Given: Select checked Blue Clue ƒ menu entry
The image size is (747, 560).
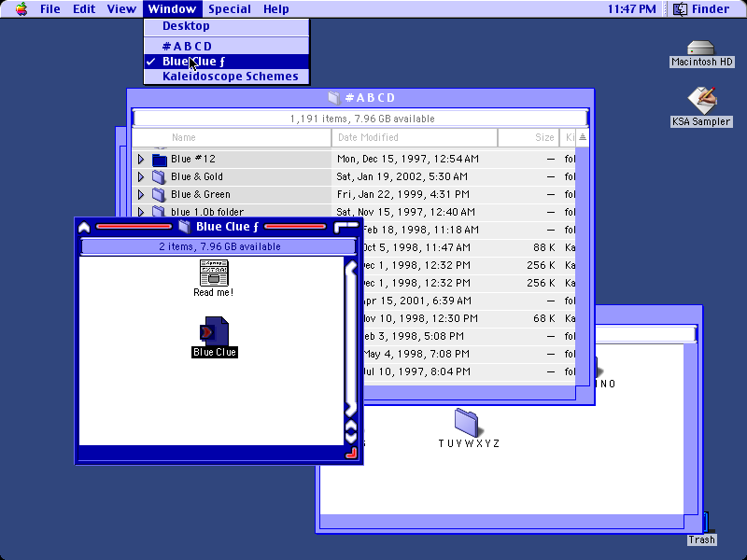Looking at the screenshot, I should tap(227, 62).
